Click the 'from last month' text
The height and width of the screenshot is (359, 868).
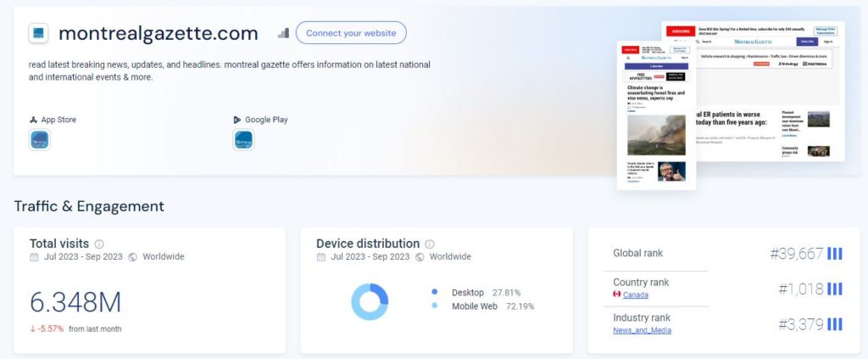point(95,329)
